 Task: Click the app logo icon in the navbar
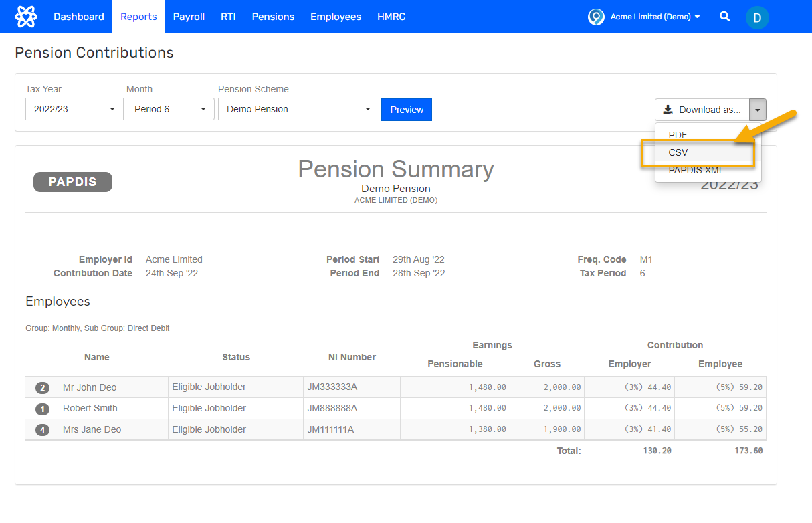click(x=26, y=16)
